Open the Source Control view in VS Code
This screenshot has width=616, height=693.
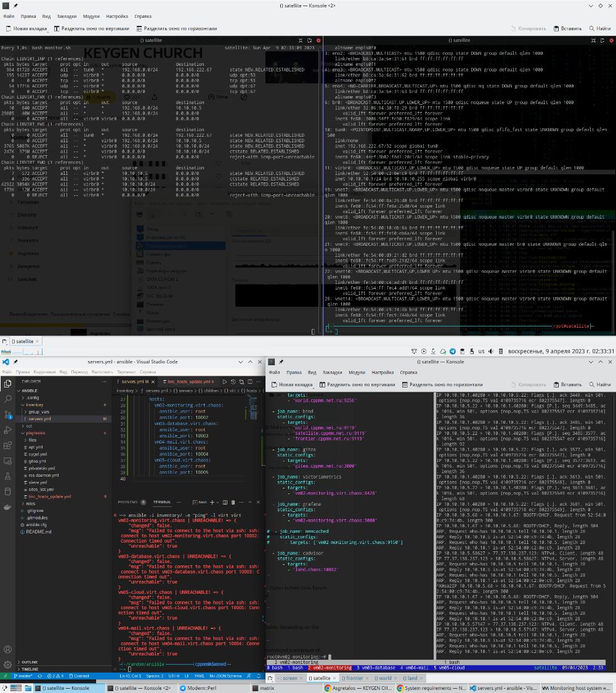pyautogui.click(x=7, y=415)
